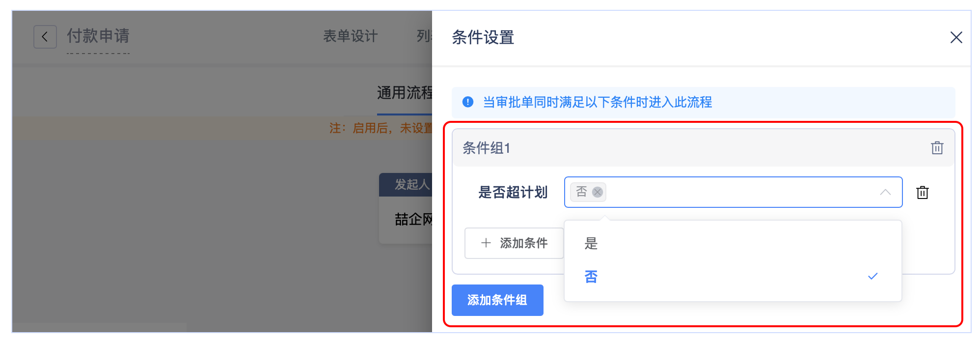Remove the 否 tag from the selection

(597, 192)
